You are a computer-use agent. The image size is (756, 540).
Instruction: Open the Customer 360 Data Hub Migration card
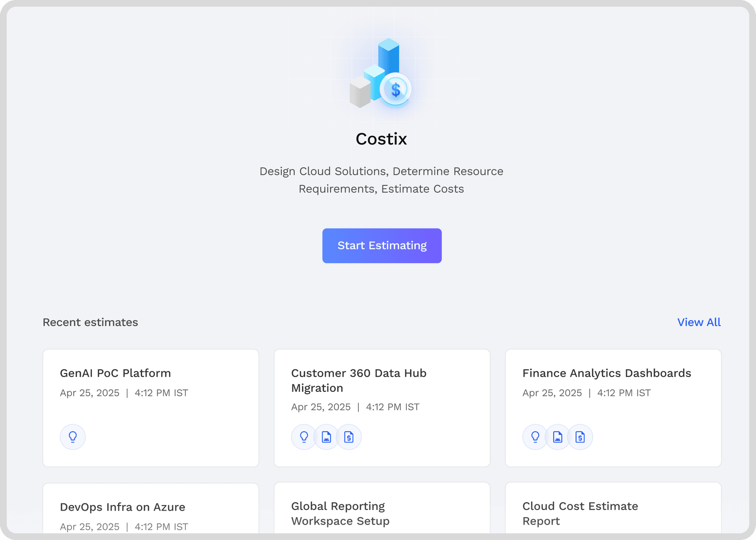pos(382,408)
